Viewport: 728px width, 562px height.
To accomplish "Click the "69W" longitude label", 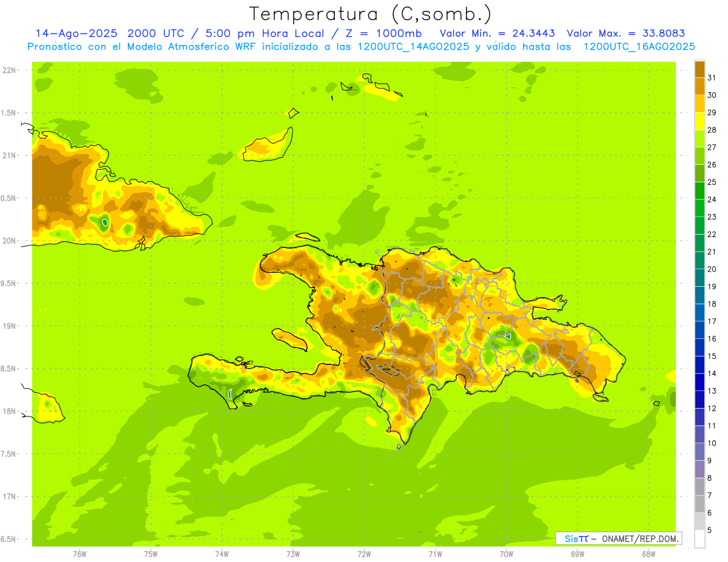I will coord(578,554).
